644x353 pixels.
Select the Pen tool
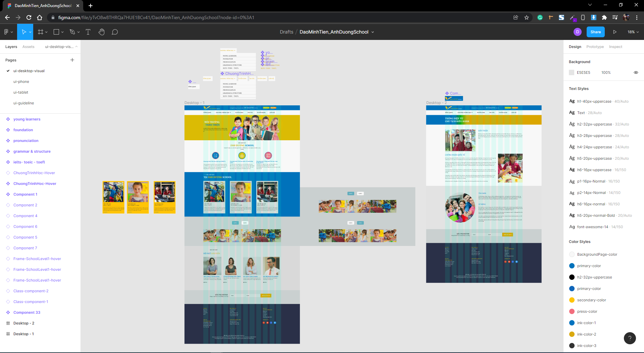point(72,32)
